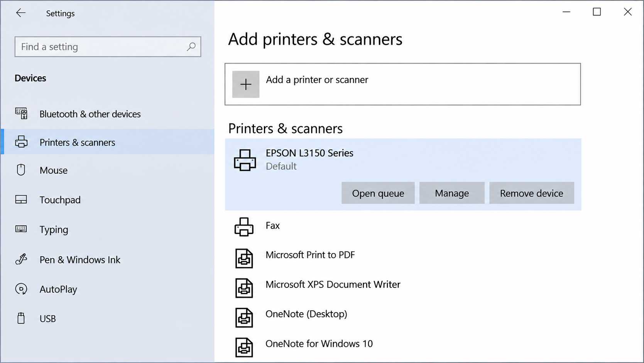Close the Settings window
The height and width of the screenshot is (363, 644).
pyautogui.click(x=627, y=12)
